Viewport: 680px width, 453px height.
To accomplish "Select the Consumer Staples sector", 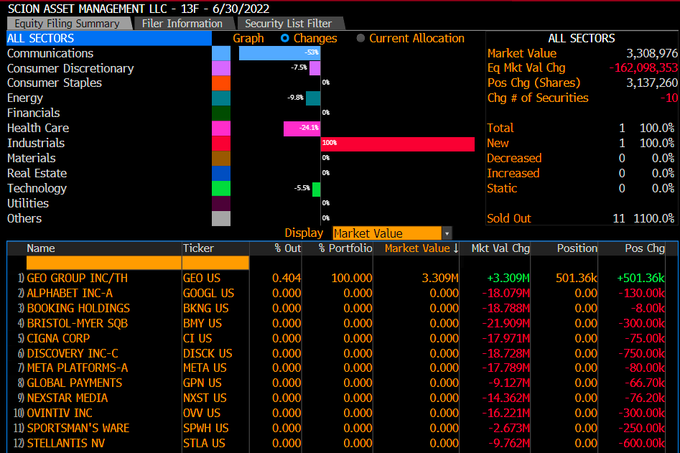I will pyautogui.click(x=54, y=83).
